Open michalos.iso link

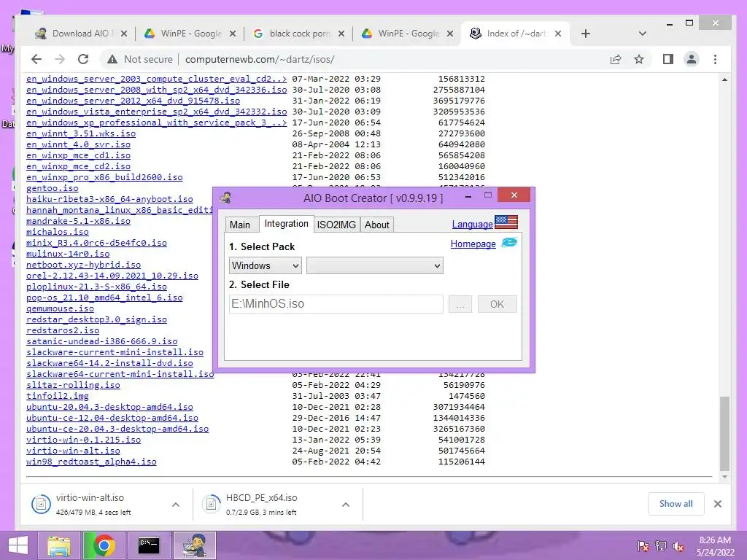(x=58, y=232)
